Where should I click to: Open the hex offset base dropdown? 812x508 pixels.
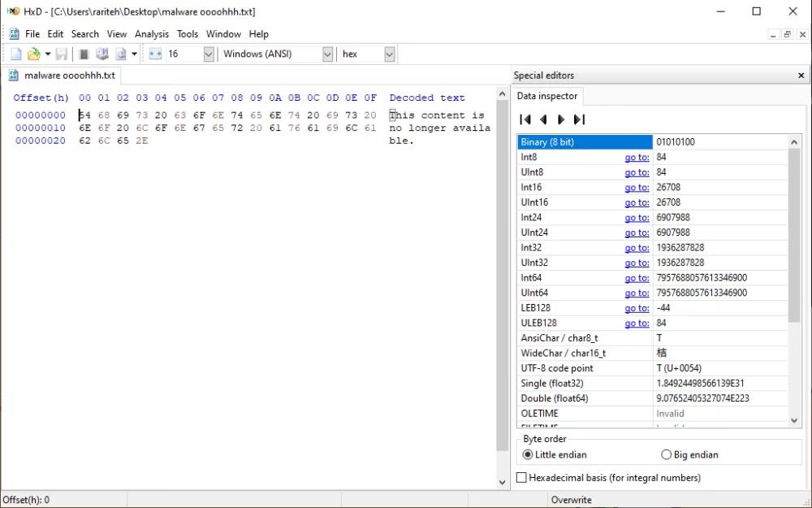click(390, 54)
